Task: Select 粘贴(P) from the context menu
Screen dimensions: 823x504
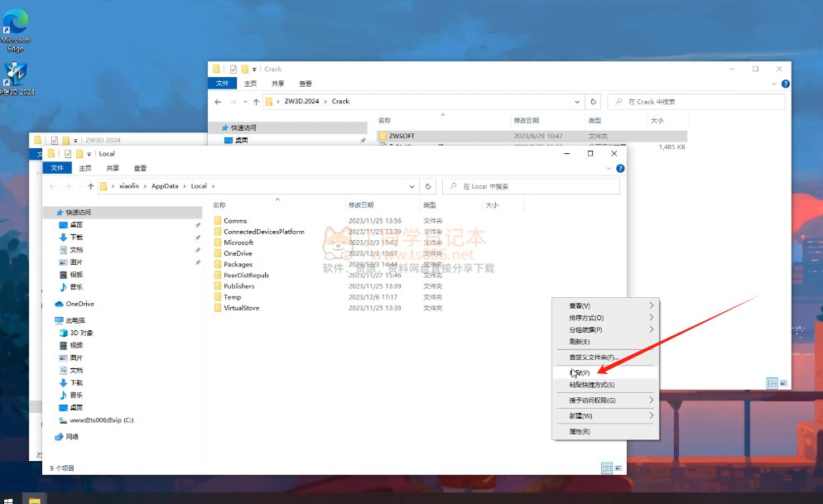Action: [x=584, y=373]
